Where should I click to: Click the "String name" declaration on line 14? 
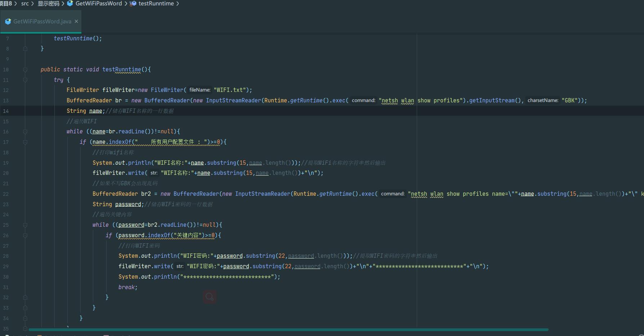pyautogui.click(x=86, y=111)
